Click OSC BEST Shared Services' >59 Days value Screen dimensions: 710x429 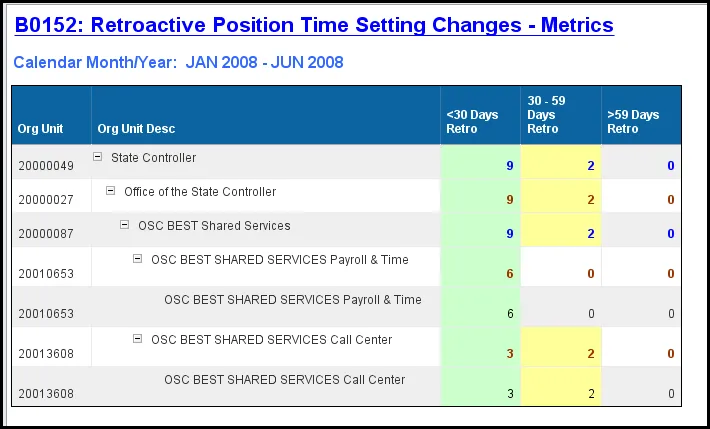click(671, 234)
